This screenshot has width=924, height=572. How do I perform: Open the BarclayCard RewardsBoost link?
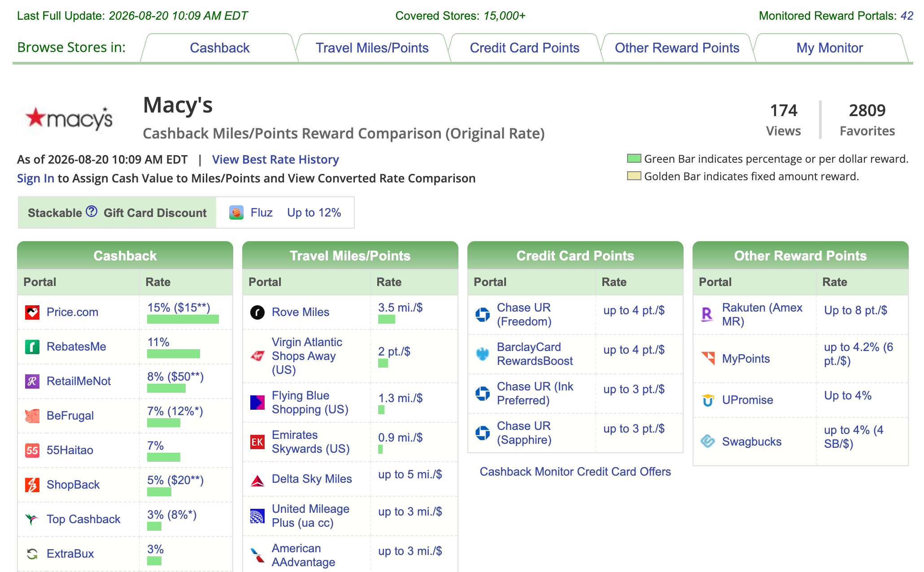[535, 354]
